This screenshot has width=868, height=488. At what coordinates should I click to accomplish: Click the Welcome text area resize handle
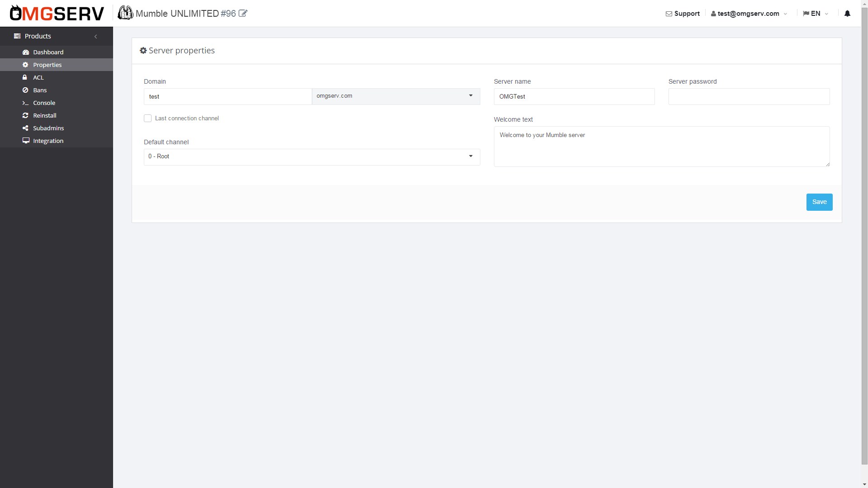coord(827,164)
